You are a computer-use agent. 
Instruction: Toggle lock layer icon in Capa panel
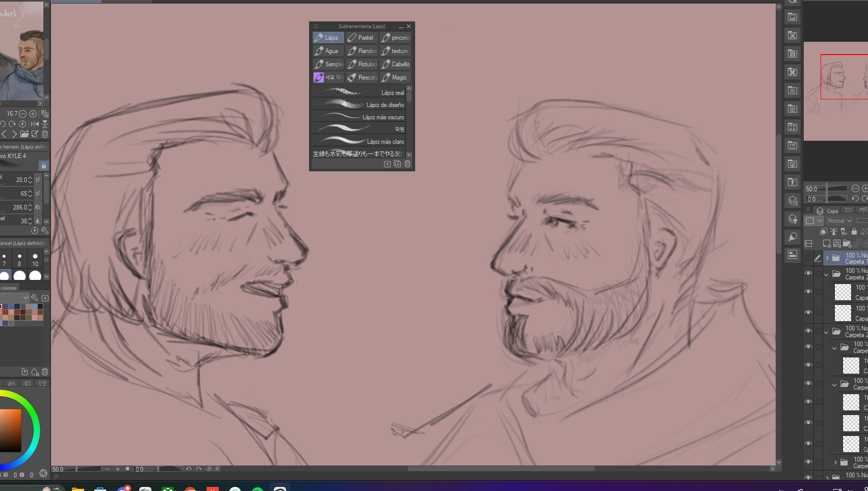[x=854, y=231]
